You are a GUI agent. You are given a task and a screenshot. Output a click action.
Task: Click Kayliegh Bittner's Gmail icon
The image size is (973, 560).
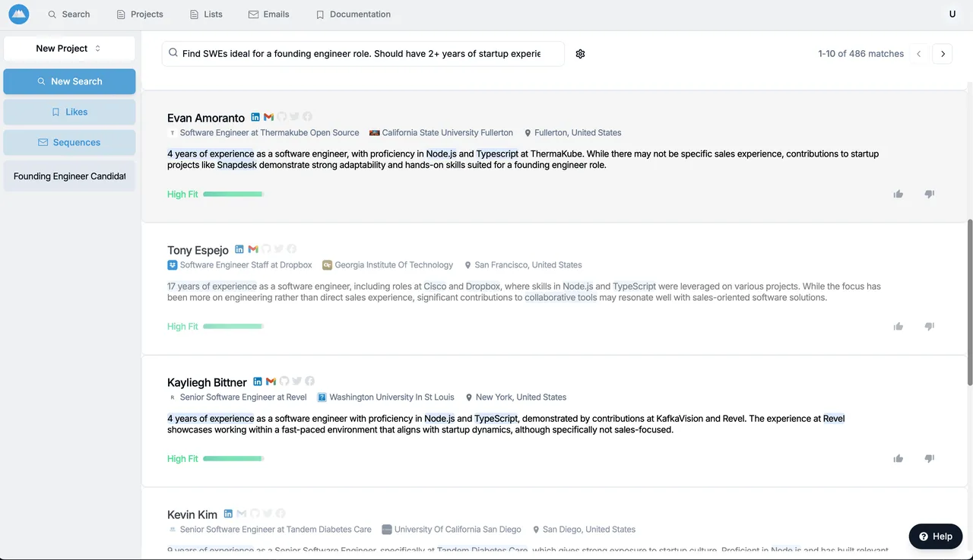click(x=271, y=381)
